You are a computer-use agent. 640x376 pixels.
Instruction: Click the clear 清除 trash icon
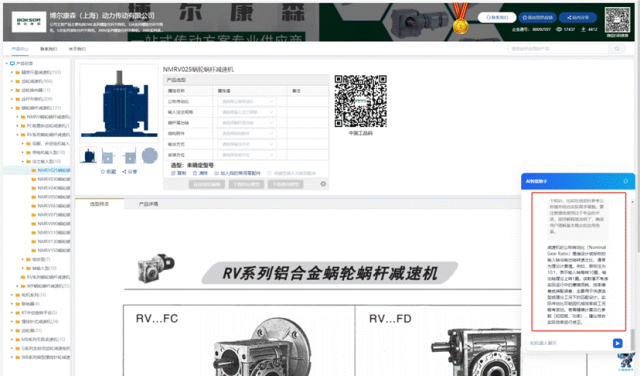point(195,173)
